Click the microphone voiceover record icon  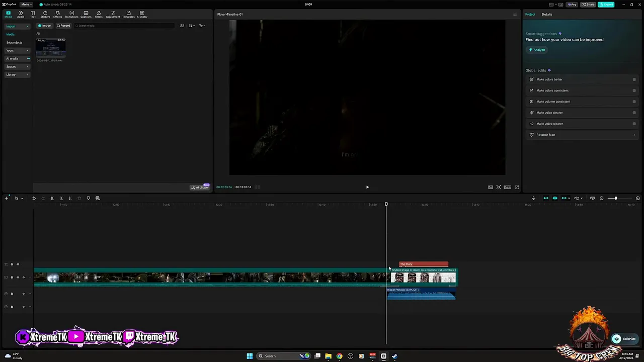click(534, 198)
